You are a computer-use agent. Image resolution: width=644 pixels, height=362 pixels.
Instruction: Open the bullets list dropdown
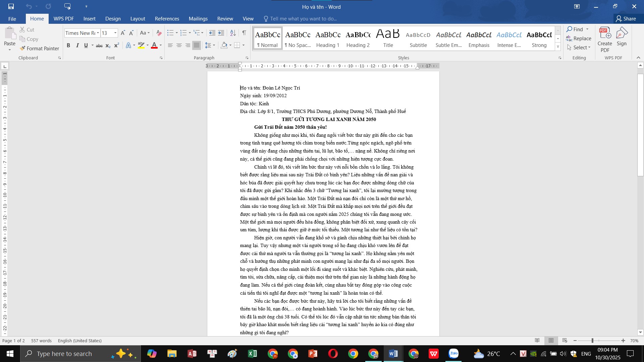click(x=177, y=33)
